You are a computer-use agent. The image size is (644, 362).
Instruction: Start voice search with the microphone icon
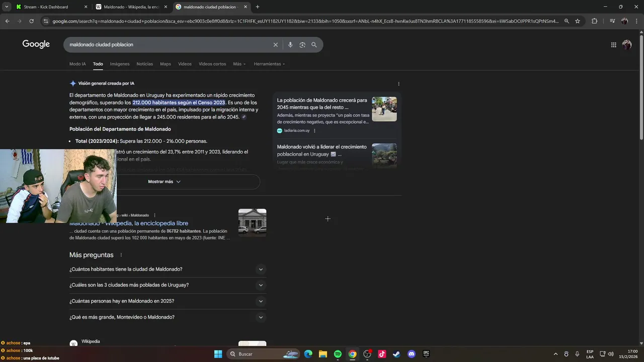(290, 45)
